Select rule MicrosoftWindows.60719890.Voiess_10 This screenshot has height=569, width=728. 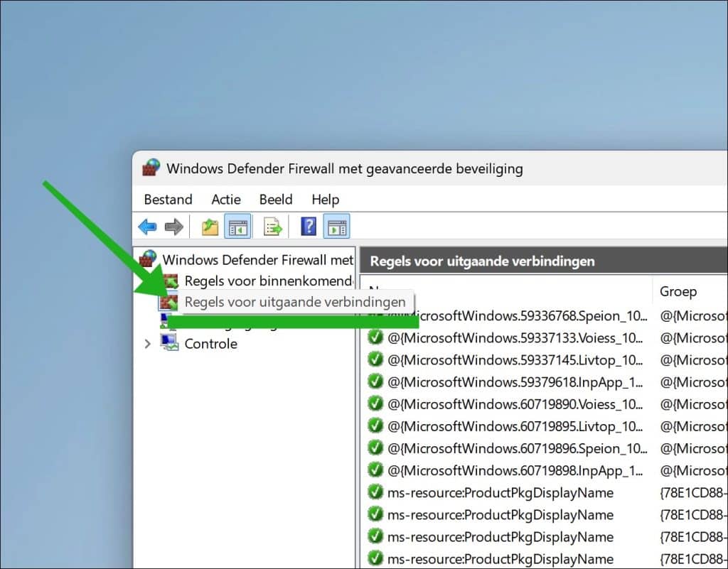(515, 404)
